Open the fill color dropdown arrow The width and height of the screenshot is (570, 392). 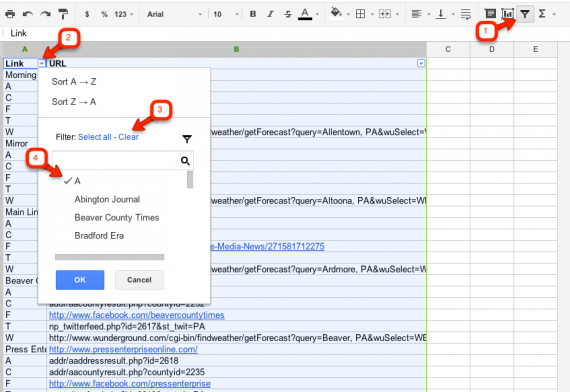348,15
